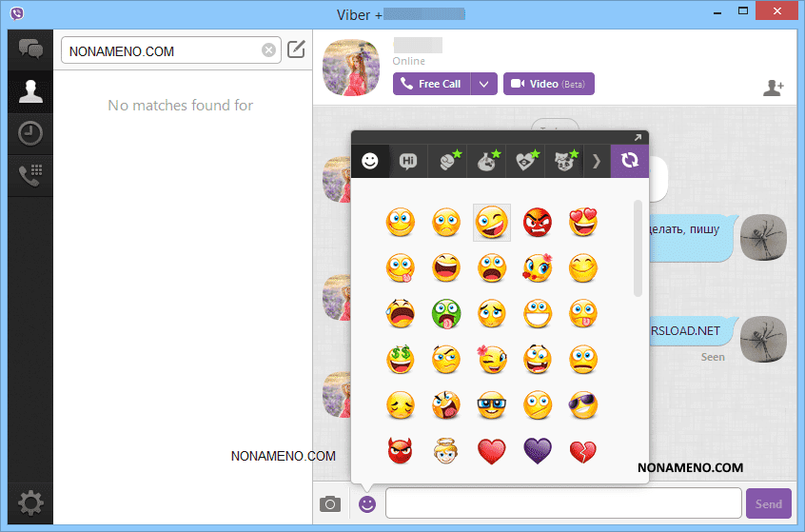
Task: Click the compose new message icon
Action: [296, 50]
